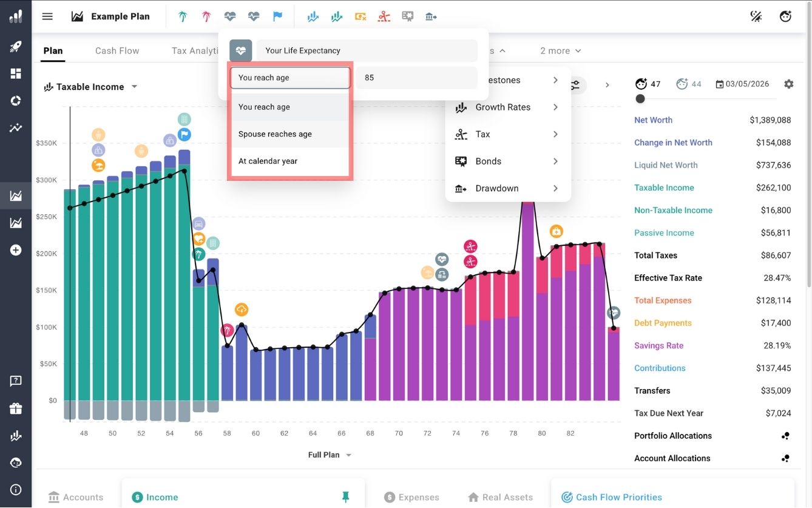
Task: Expand the '2 more' tabs dropdown
Action: 560,51
